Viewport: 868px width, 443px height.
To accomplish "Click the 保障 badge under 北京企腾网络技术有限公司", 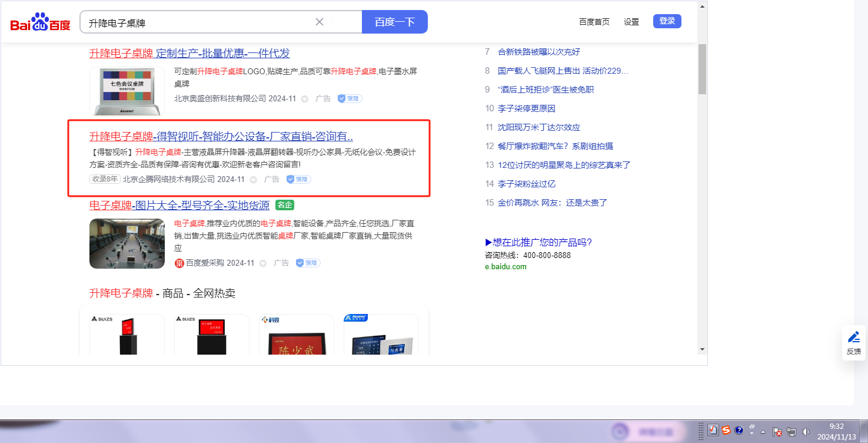I will pyautogui.click(x=298, y=179).
